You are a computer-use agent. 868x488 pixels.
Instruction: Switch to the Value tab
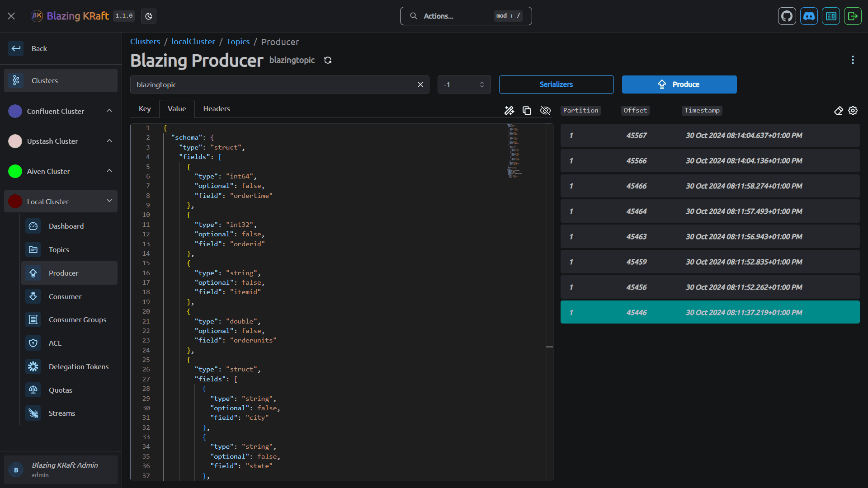(x=177, y=108)
